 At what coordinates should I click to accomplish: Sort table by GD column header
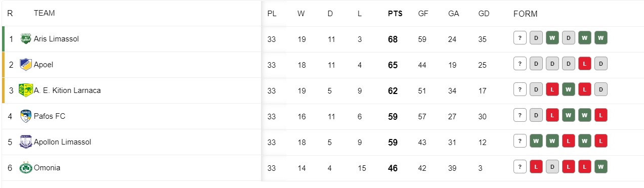pyautogui.click(x=484, y=14)
